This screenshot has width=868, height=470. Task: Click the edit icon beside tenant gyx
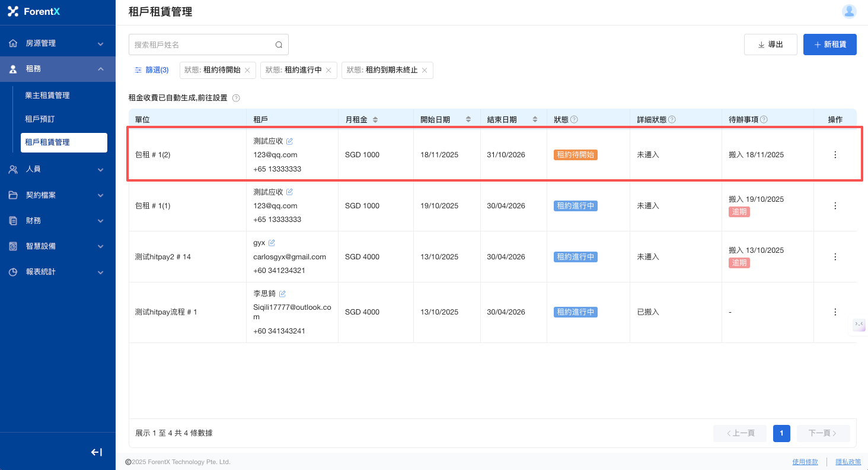272,243
